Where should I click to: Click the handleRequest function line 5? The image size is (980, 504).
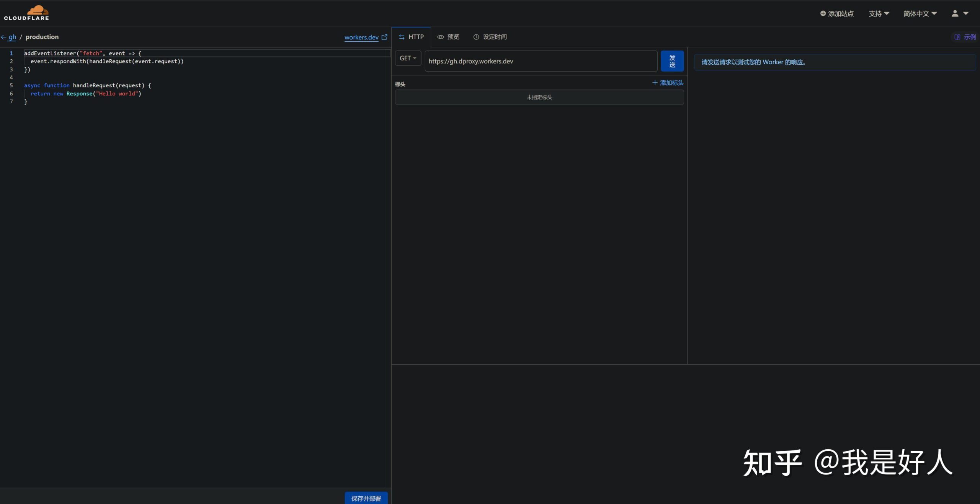point(87,85)
